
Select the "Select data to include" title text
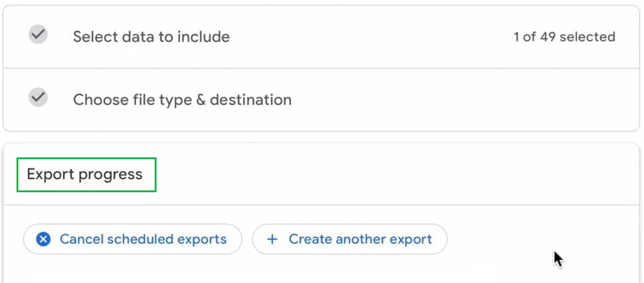click(151, 37)
